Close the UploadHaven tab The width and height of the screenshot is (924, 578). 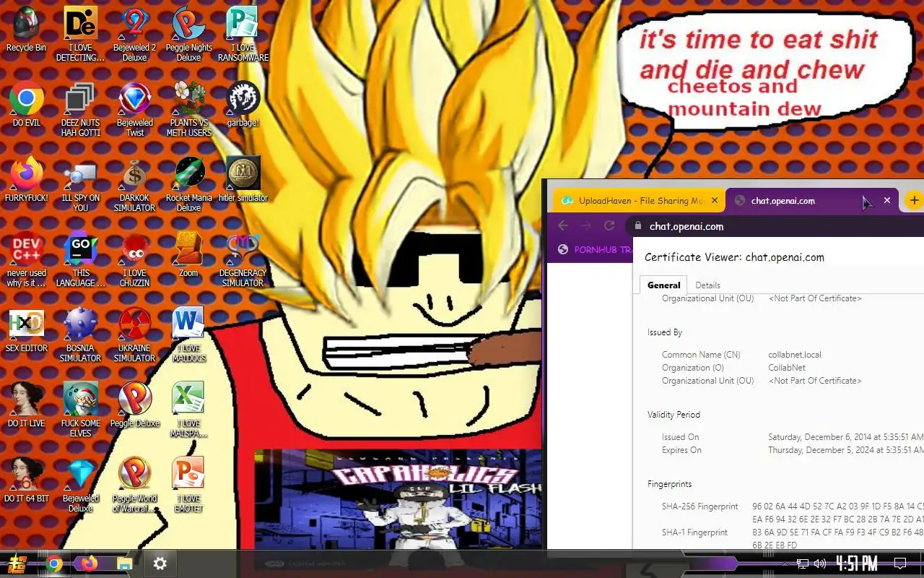point(715,201)
